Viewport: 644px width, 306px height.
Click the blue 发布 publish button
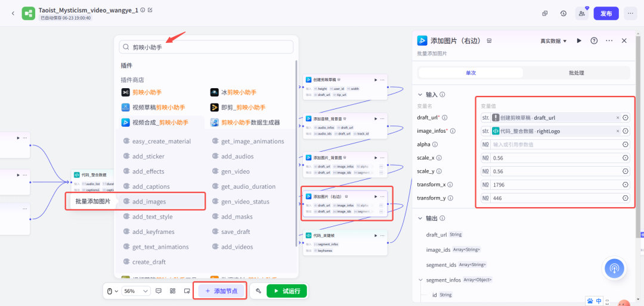[x=606, y=13]
